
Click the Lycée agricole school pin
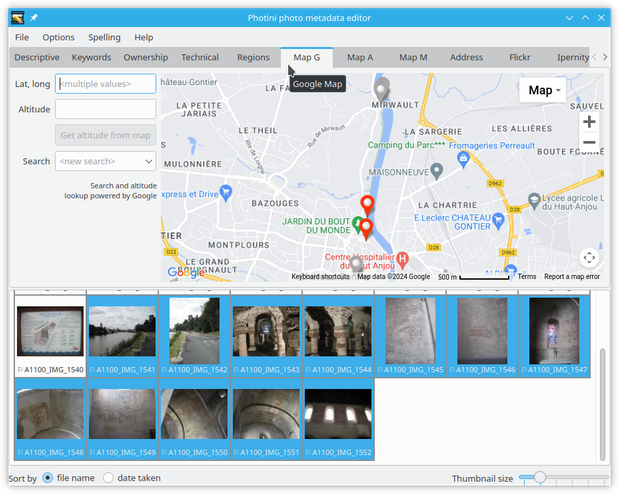pyautogui.click(x=534, y=201)
